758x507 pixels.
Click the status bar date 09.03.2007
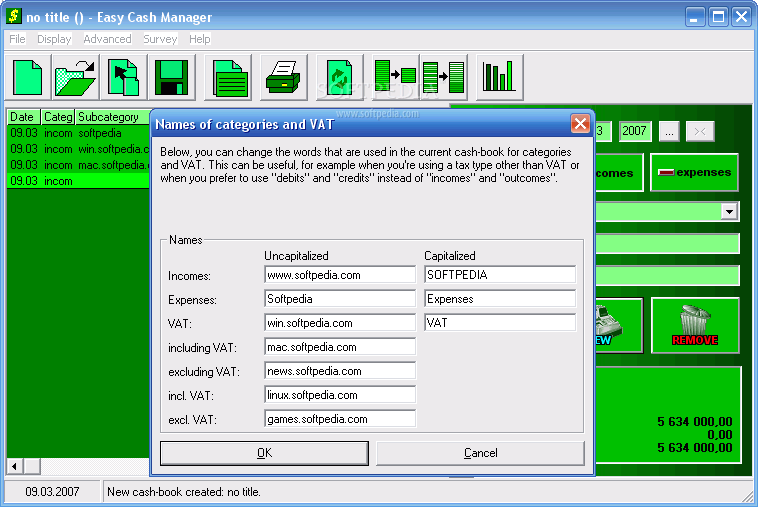click(52, 492)
